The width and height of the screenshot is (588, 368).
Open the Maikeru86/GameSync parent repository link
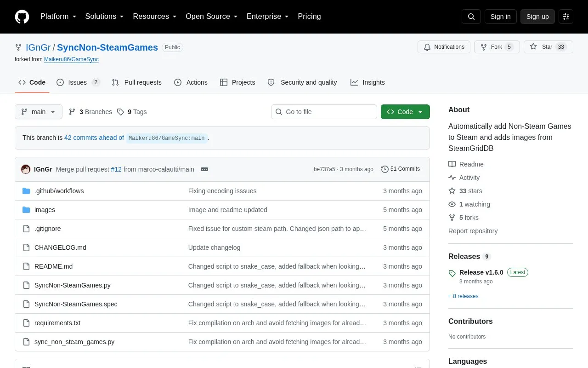[x=71, y=59]
